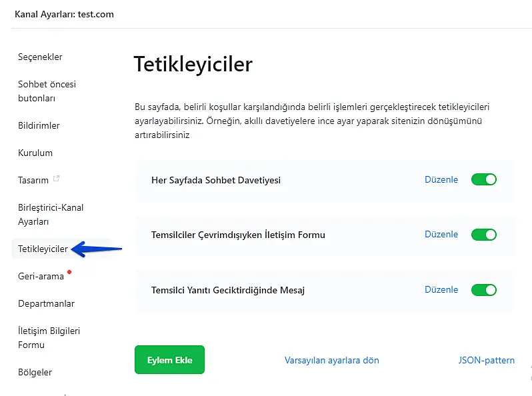
Task: Disable Temsilciler Çevrimdışıyken İletişim Formu toggle
Action: click(484, 235)
